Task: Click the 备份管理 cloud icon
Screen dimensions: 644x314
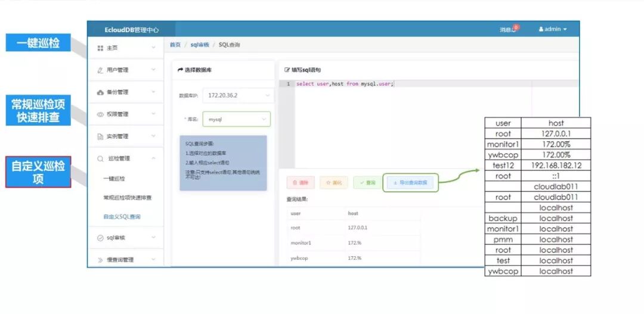Action: [100, 92]
